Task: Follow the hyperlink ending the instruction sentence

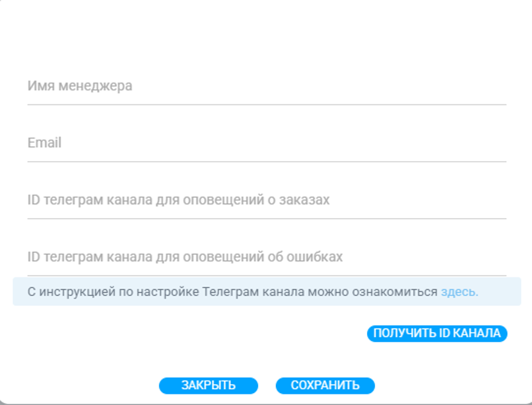Action: [458, 291]
